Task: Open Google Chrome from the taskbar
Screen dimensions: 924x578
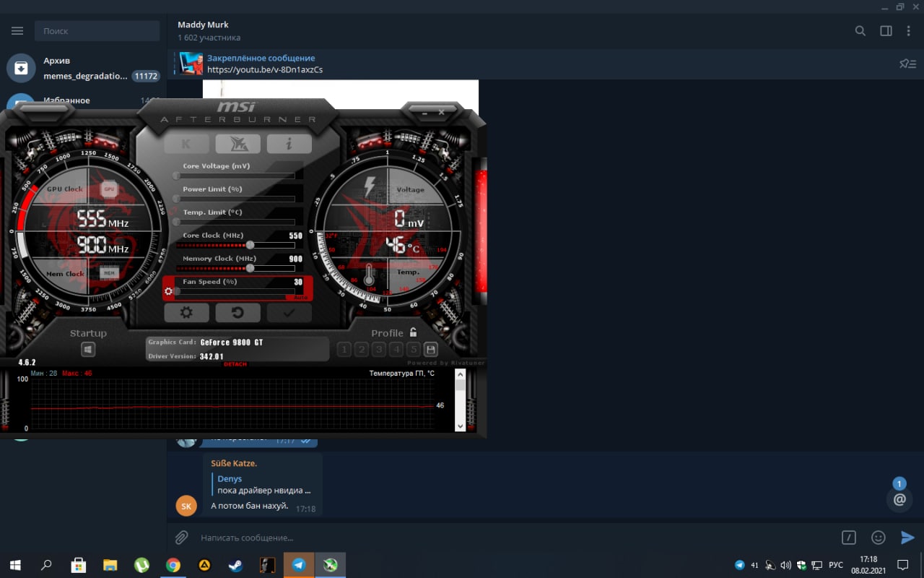Action: click(173, 565)
